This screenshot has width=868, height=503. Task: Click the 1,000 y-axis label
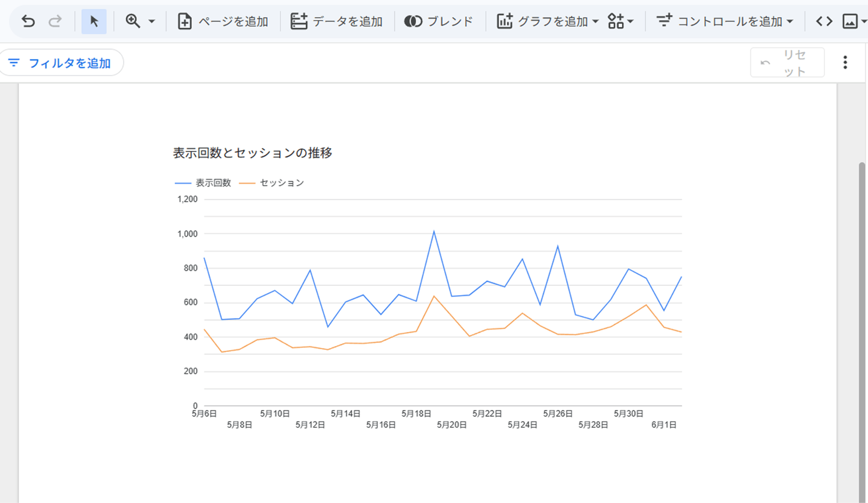point(187,234)
